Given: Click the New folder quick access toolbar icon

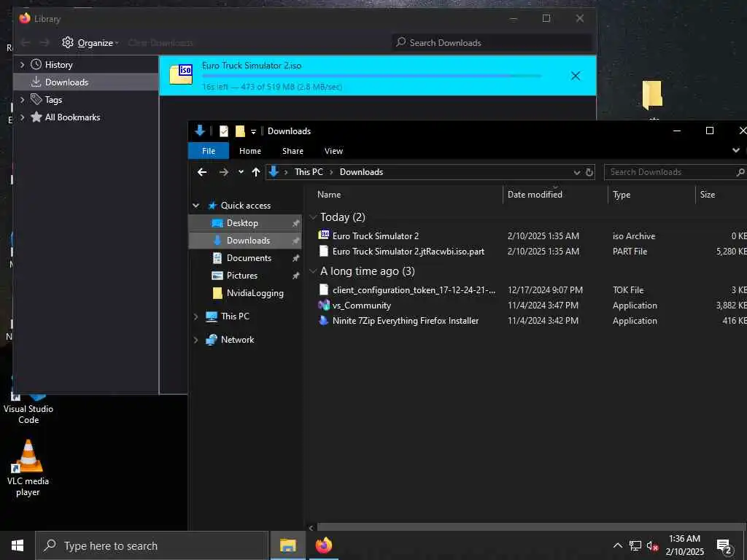Looking at the screenshot, I should [240, 131].
